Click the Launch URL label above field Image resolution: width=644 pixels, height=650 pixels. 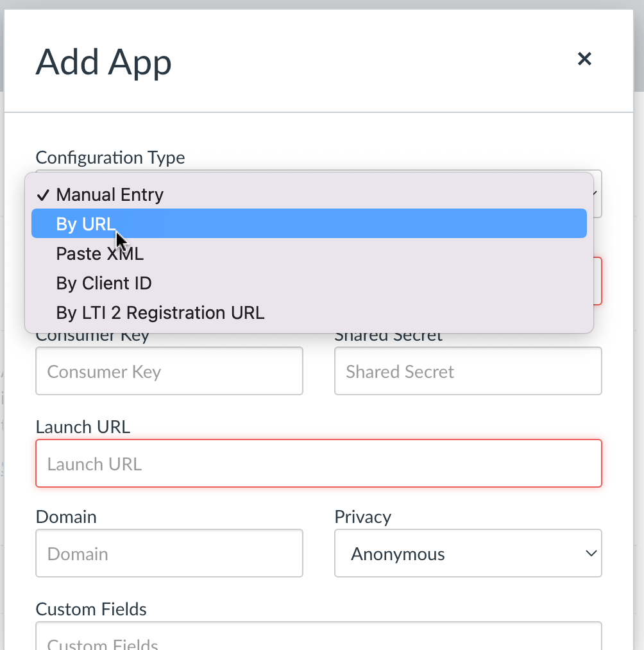(x=83, y=427)
